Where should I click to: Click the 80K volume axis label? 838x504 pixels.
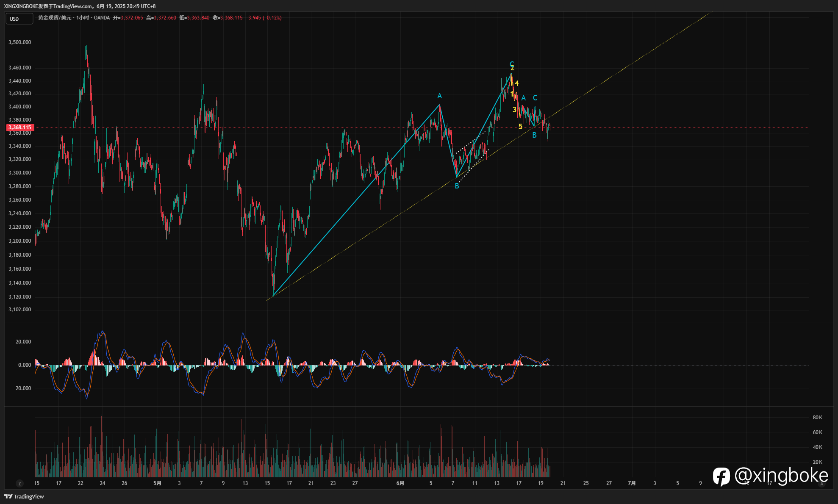pos(817,418)
